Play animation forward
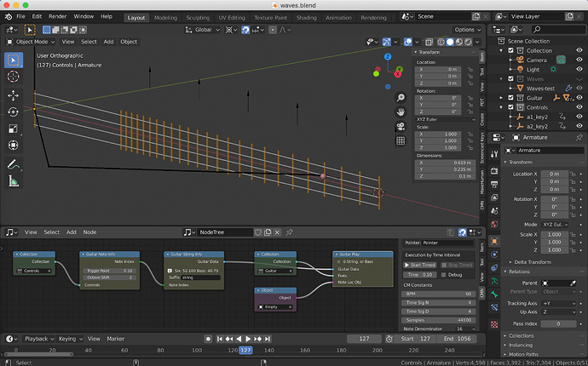588x366 pixels. click(x=248, y=339)
